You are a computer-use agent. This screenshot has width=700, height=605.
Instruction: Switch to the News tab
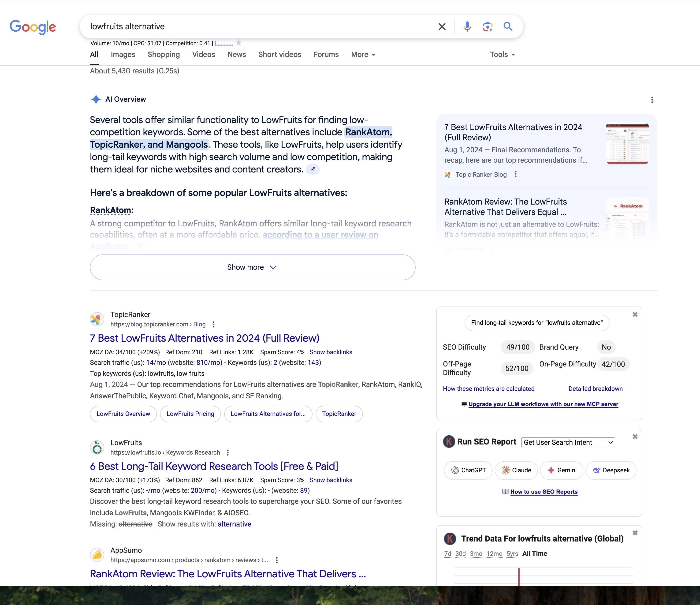(236, 54)
